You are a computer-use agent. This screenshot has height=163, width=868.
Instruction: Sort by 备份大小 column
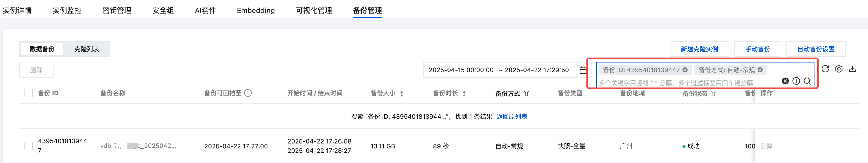(x=402, y=93)
